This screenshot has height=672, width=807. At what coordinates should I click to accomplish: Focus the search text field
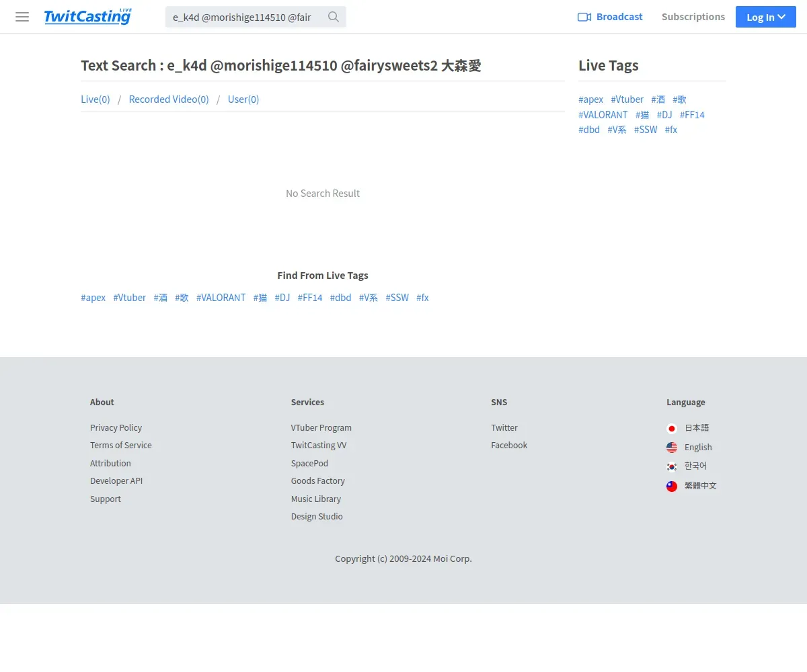(245, 17)
